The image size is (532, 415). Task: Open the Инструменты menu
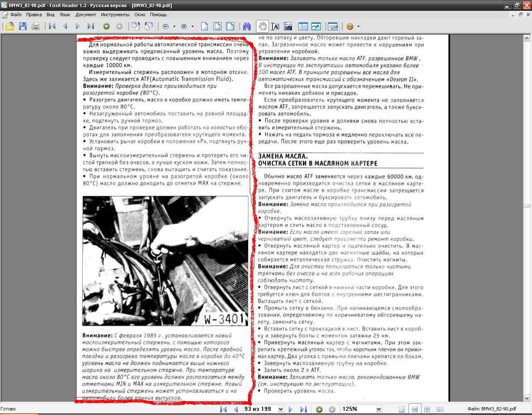coord(115,15)
